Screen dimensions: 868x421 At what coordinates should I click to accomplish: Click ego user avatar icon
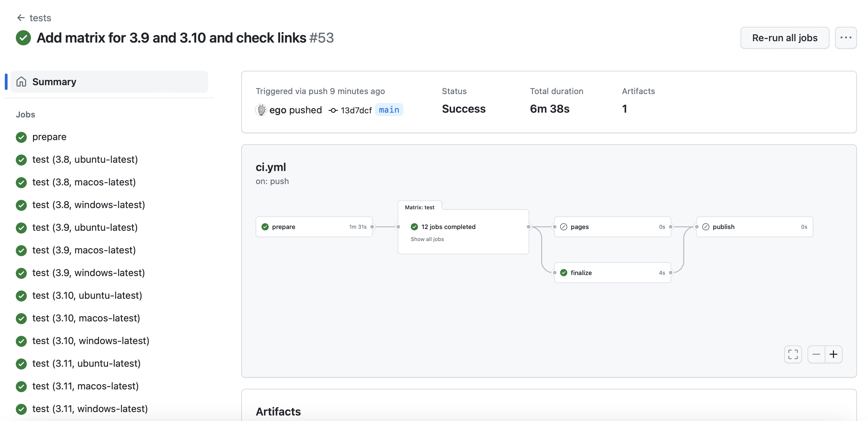click(x=261, y=110)
